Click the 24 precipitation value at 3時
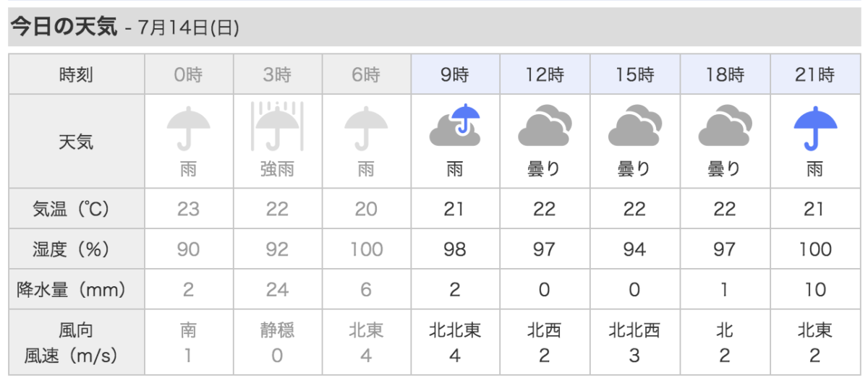The image size is (868, 383). [x=277, y=290]
